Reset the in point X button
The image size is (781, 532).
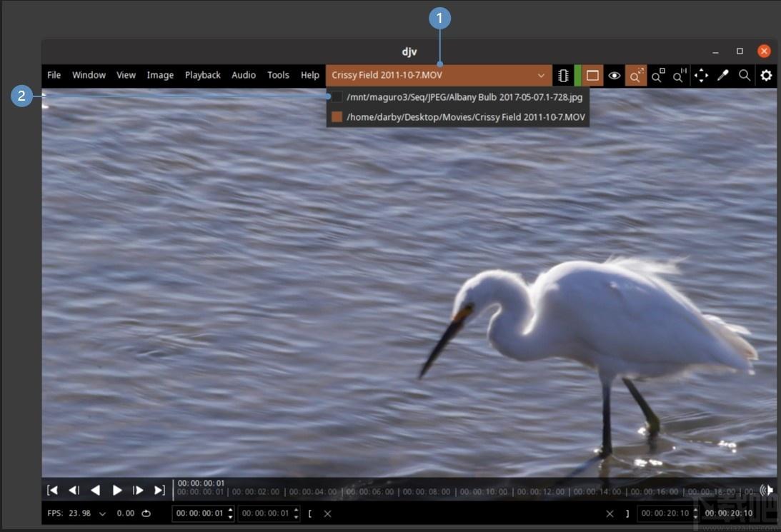click(x=327, y=513)
